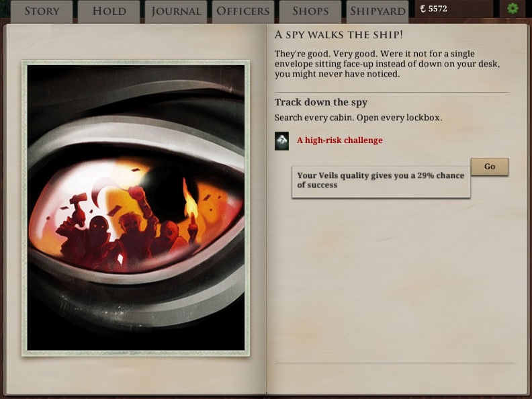The image size is (532, 399).
Task: Click the high-risk challenge red text
Action: pyautogui.click(x=340, y=140)
